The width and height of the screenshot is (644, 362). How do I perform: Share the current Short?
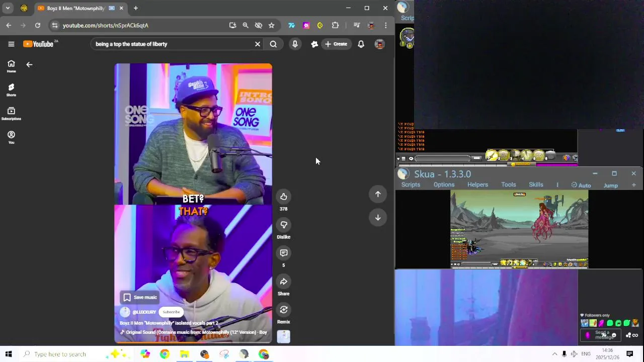click(x=284, y=282)
